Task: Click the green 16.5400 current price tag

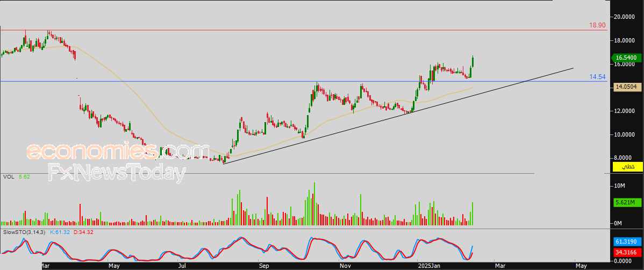Action: tap(627, 58)
